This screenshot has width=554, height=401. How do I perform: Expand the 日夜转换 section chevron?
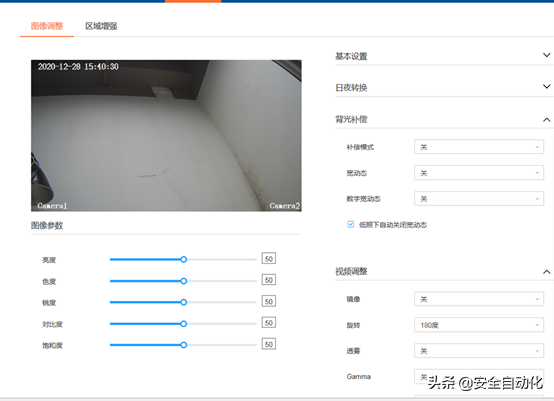[x=546, y=87]
